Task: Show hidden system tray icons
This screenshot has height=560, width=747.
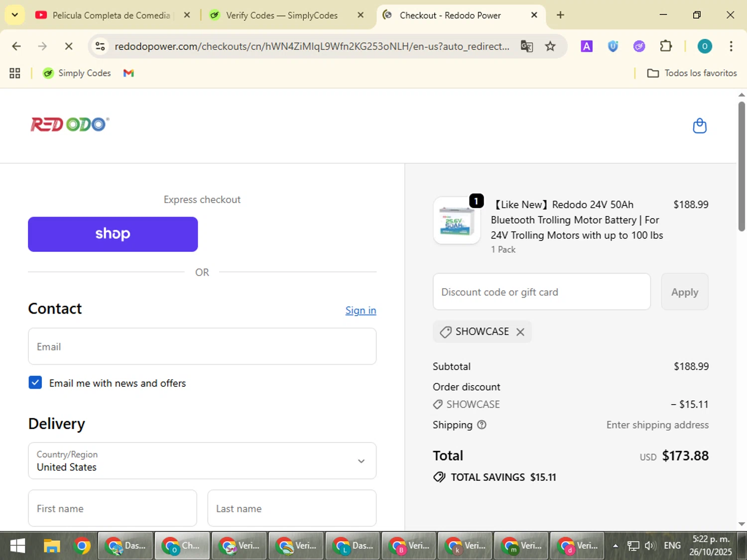Action: [616, 546]
